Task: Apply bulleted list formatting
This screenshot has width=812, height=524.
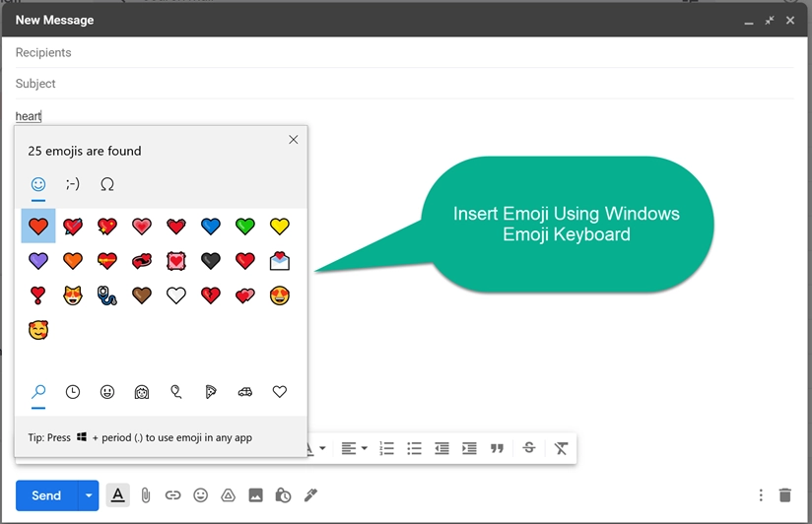Action: [414, 448]
